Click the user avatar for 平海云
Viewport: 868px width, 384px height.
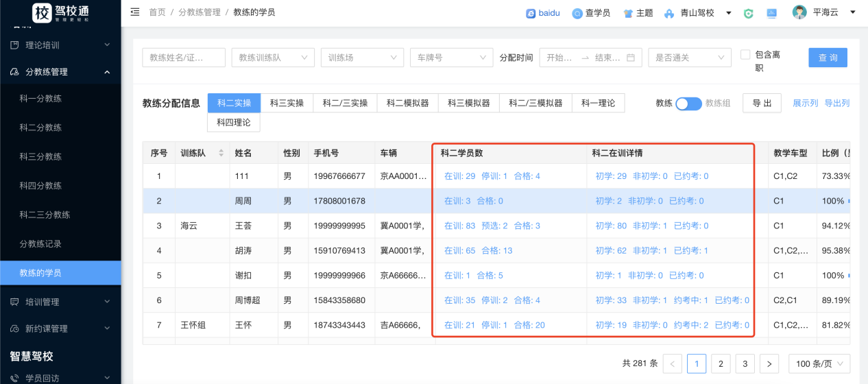(799, 12)
